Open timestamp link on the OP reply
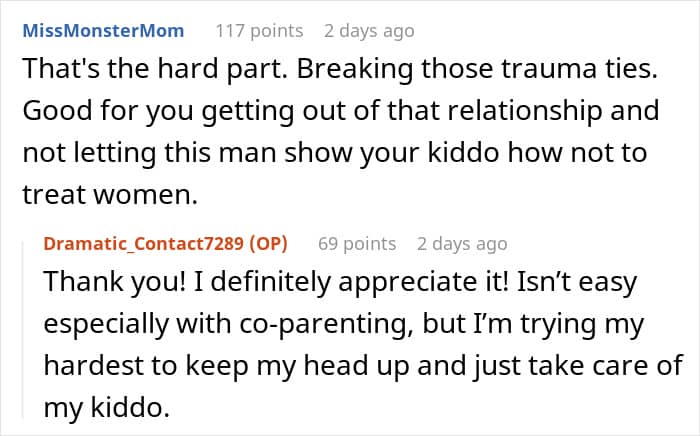Screen dimensions: 700x436 [462, 244]
